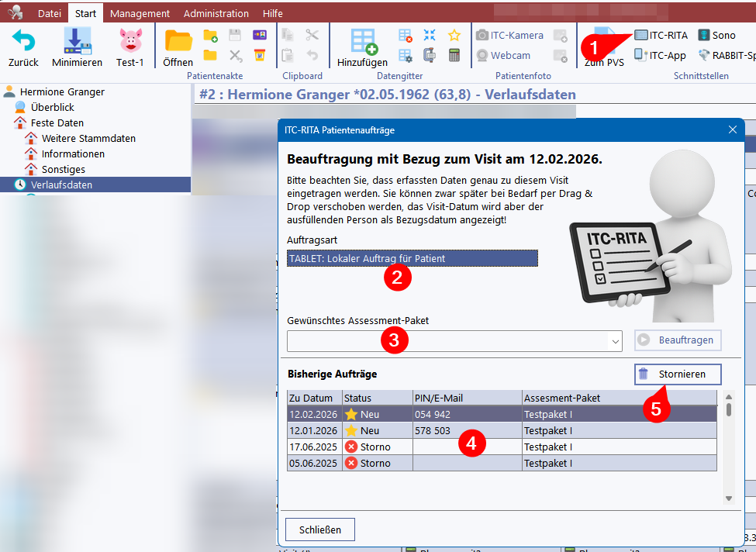Select the TABLET Lokaler Auftrag option

point(412,258)
